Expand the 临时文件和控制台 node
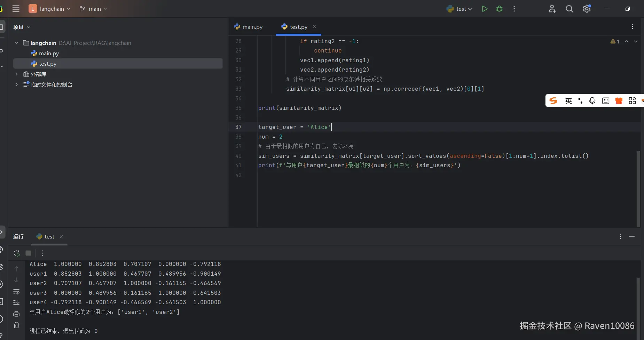 [x=16, y=84]
